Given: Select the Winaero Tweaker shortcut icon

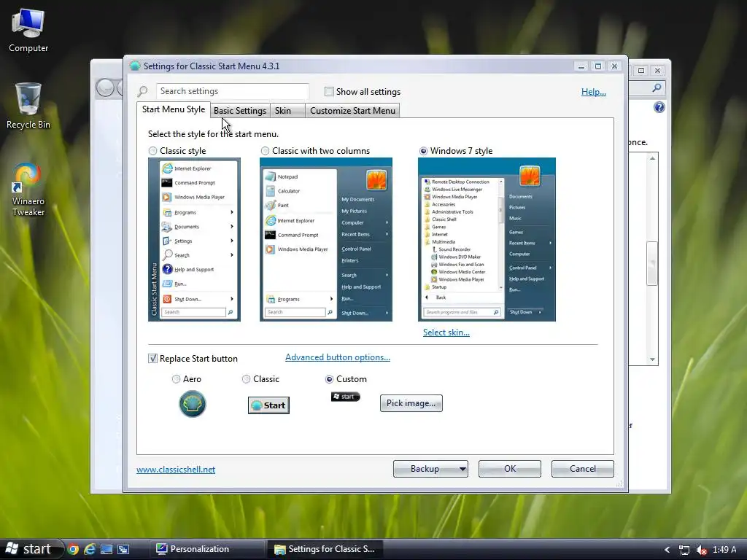Looking at the screenshot, I should 28,189.
